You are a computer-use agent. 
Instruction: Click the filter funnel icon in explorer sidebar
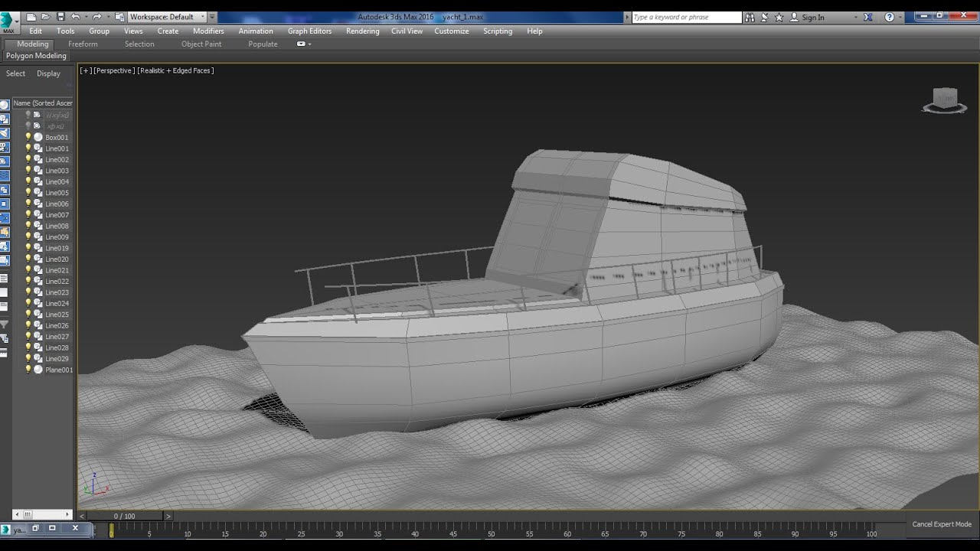click(x=5, y=324)
